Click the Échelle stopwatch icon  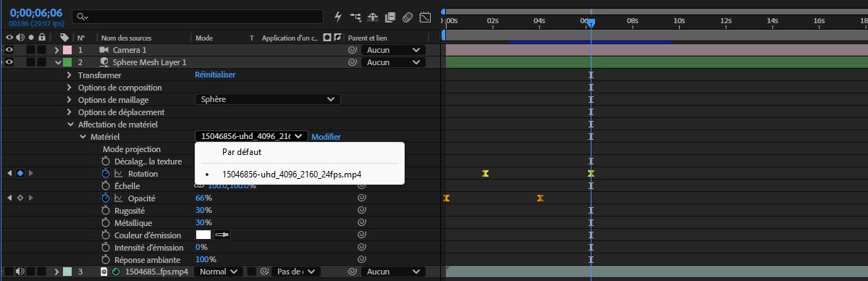[x=106, y=185]
